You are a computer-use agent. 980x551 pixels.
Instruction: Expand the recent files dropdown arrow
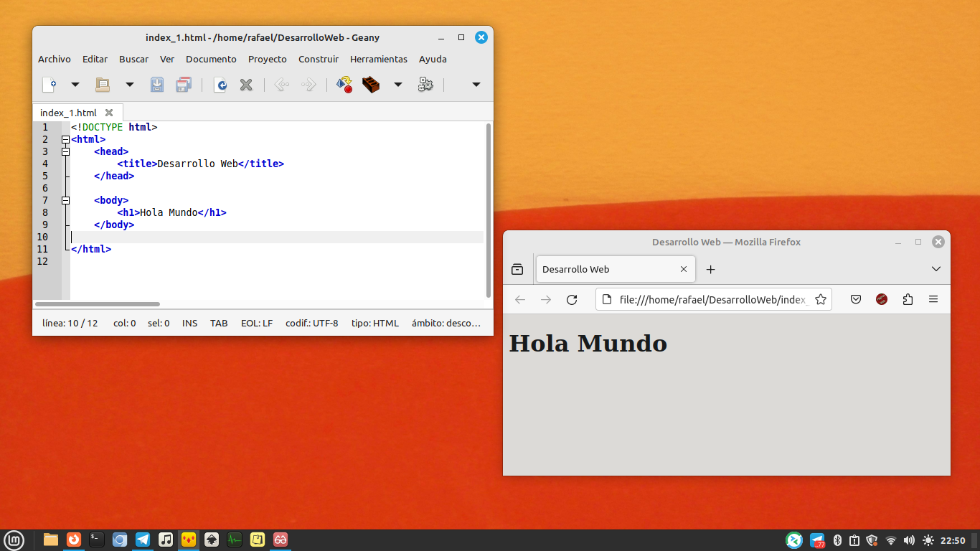tap(129, 85)
